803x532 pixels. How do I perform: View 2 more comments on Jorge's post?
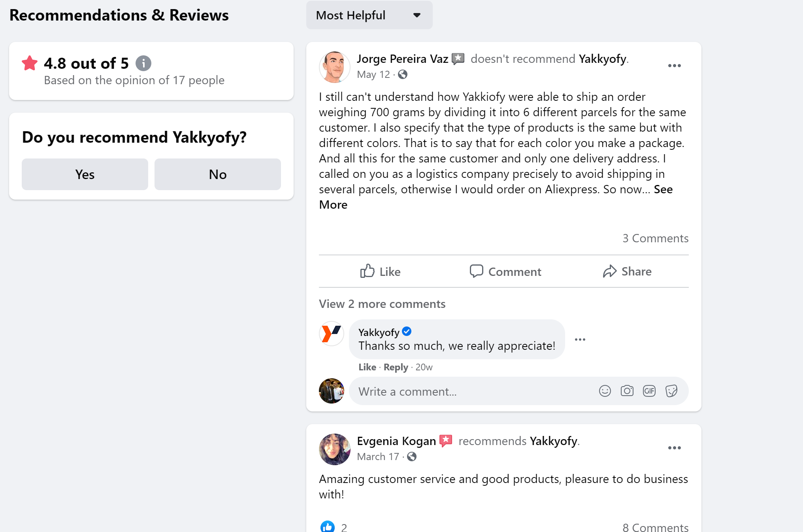(382, 304)
